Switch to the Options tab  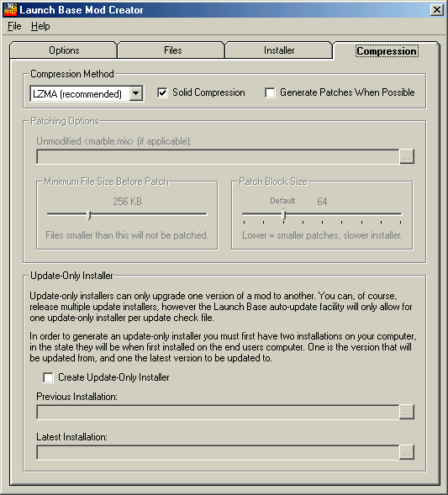(64, 50)
